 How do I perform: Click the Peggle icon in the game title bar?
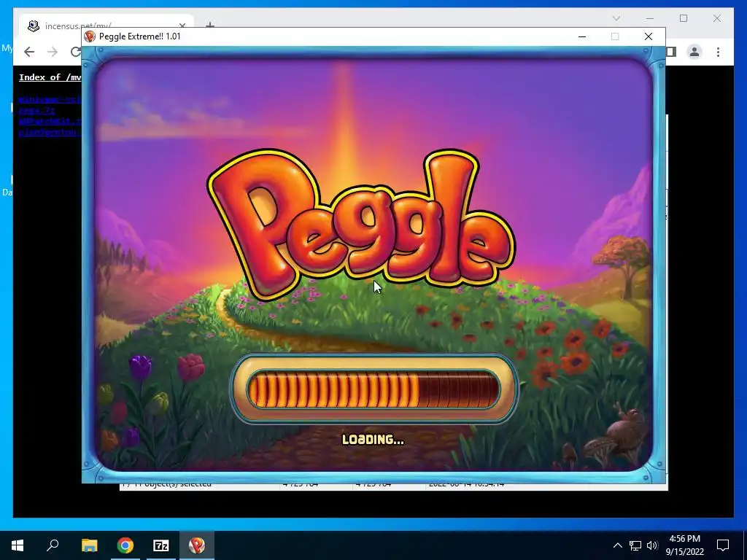point(90,36)
